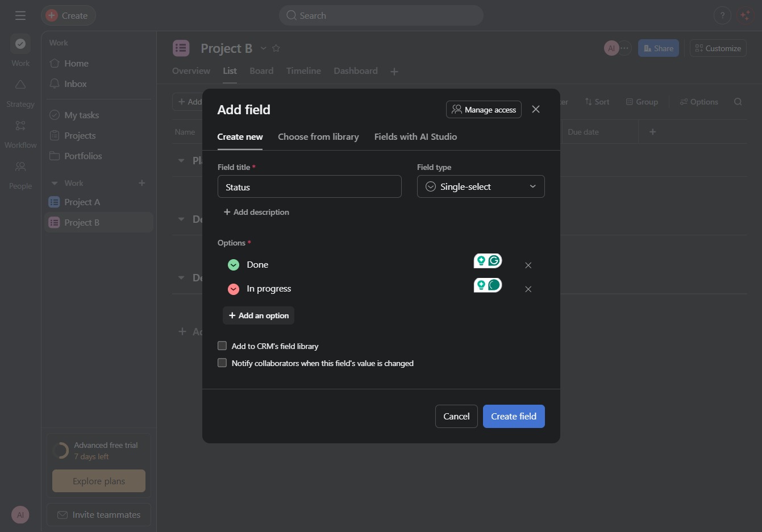The width and height of the screenshot is (762, 532).
Task: Click the Explore plans button
Action: (99, 481)
